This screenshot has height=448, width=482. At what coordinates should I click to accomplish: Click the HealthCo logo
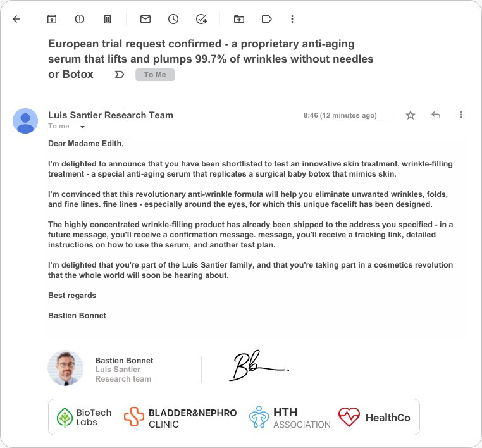pos(374,417)
